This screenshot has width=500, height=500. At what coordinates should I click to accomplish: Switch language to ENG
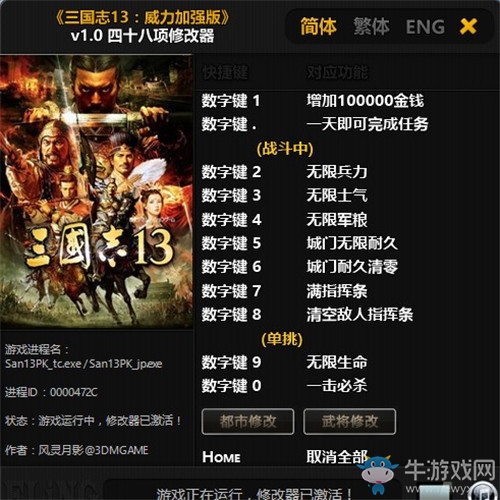(x=425, y=27)
